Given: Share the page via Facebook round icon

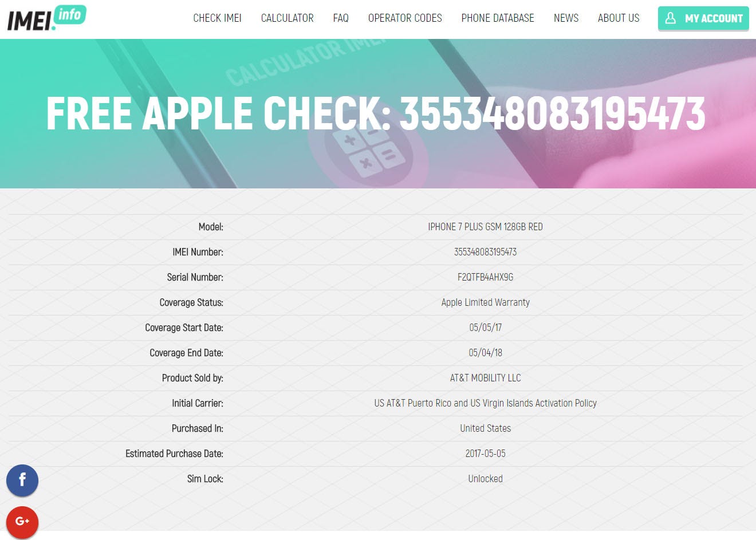Looking at the screenshot, I should (x=22, y=480).
